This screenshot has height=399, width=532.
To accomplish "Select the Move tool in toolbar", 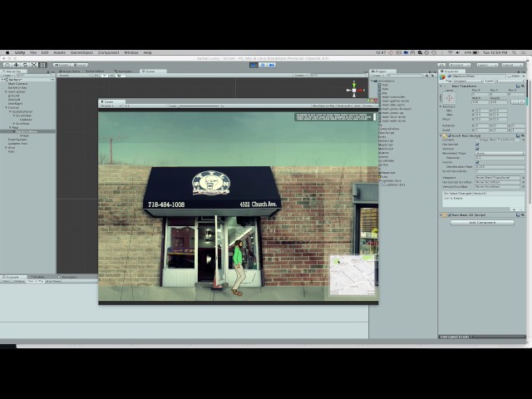I will [16, 65].
